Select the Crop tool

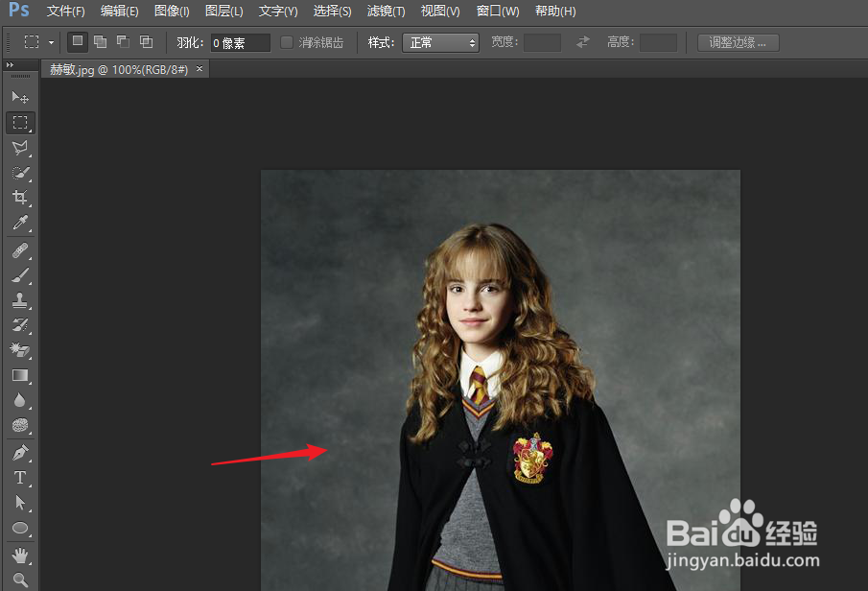point(20,198)
